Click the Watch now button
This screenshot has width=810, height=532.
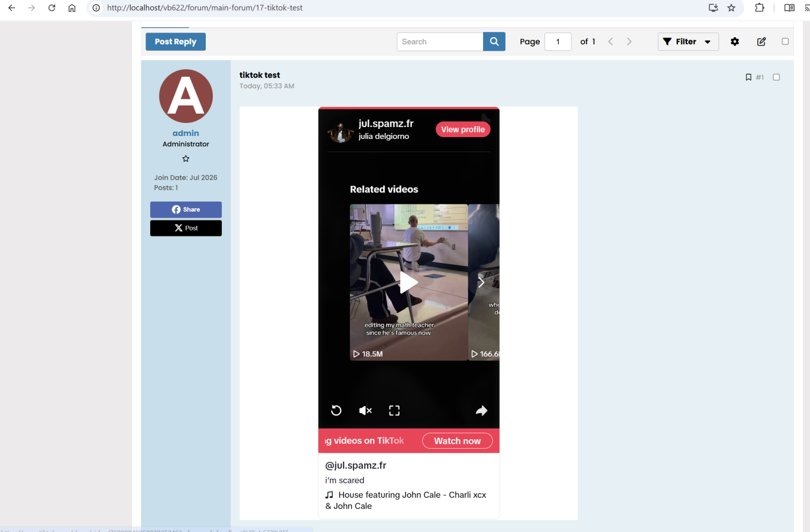pyautogui.click(x=458, y=441)
